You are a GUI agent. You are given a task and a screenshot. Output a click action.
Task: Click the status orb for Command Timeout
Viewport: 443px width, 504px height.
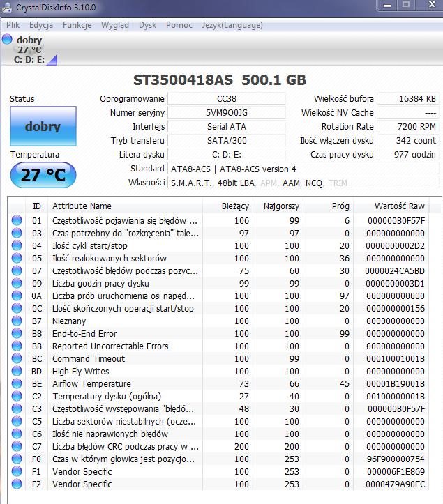point(17,358)
